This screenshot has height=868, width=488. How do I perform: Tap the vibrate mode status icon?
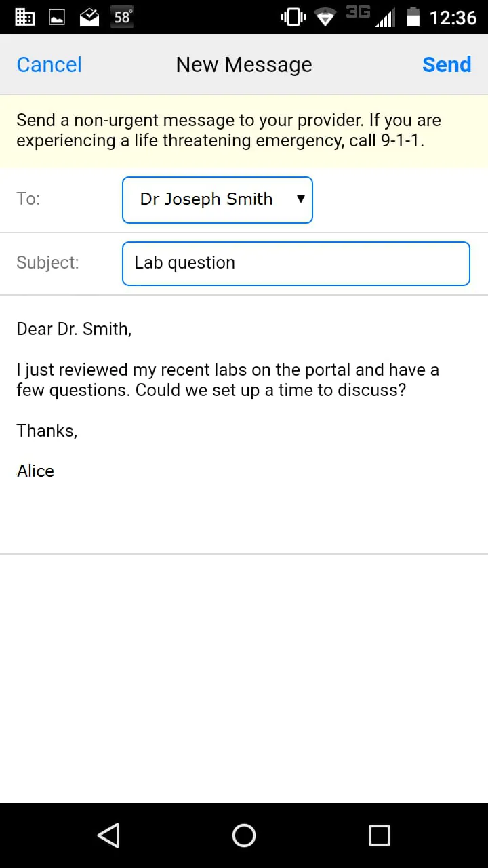click(x=293, y=17)
